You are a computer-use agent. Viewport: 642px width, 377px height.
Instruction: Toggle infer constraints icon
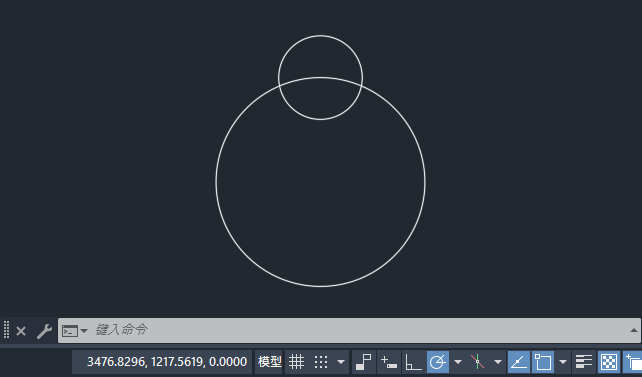pyautogui.click(x=364, y=362)
